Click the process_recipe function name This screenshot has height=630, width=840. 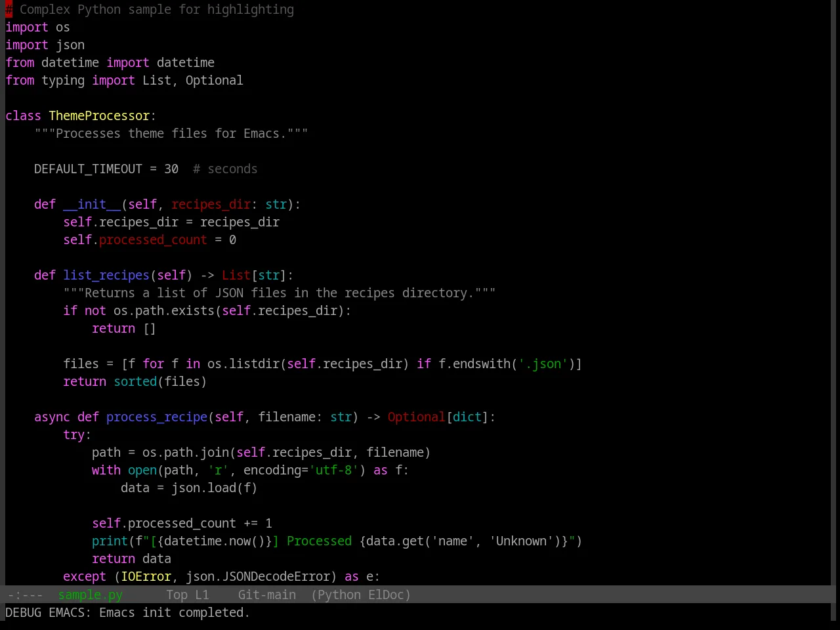[157, 417]
